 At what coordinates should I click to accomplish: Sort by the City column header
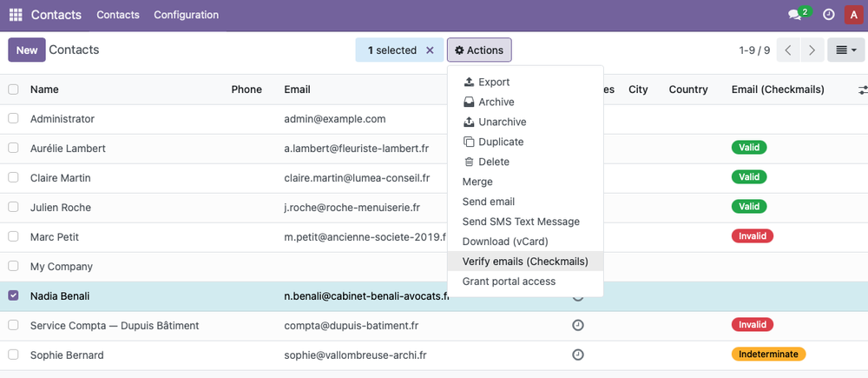tap(638, 90)
